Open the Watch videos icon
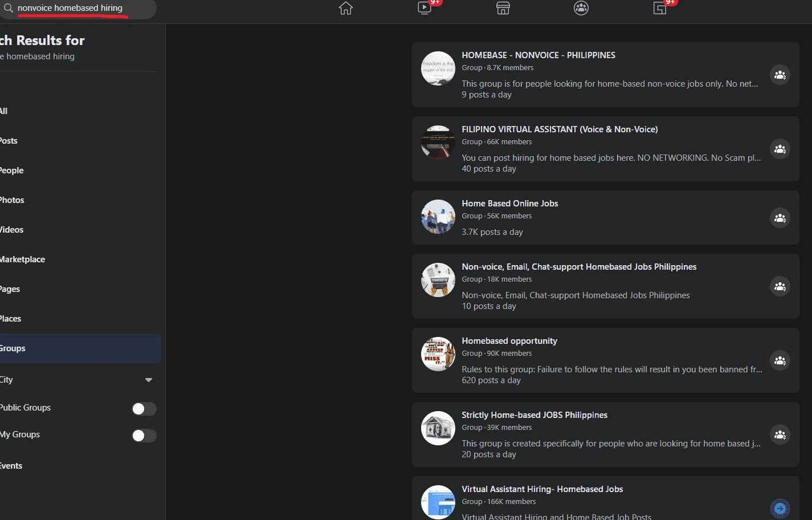Image resolution: width=812 pixels, height=520 pixels. [425, 8]
